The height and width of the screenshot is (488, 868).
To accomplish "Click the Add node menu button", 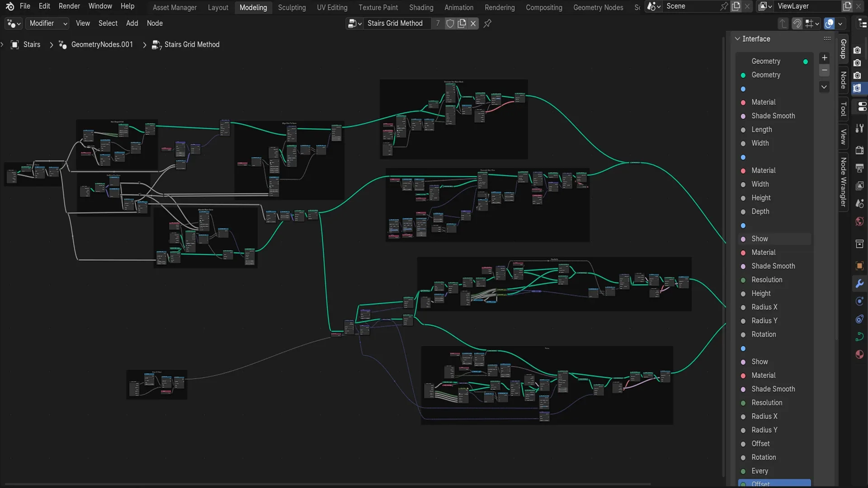I will pyautogui.click(x=131, y=23).
